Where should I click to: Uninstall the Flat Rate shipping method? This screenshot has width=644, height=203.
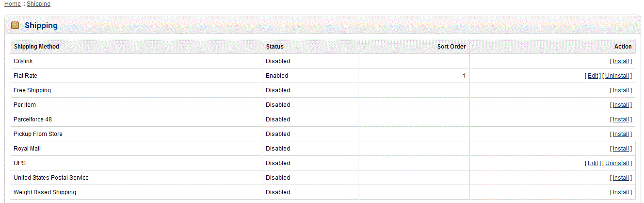coord(617,76)
